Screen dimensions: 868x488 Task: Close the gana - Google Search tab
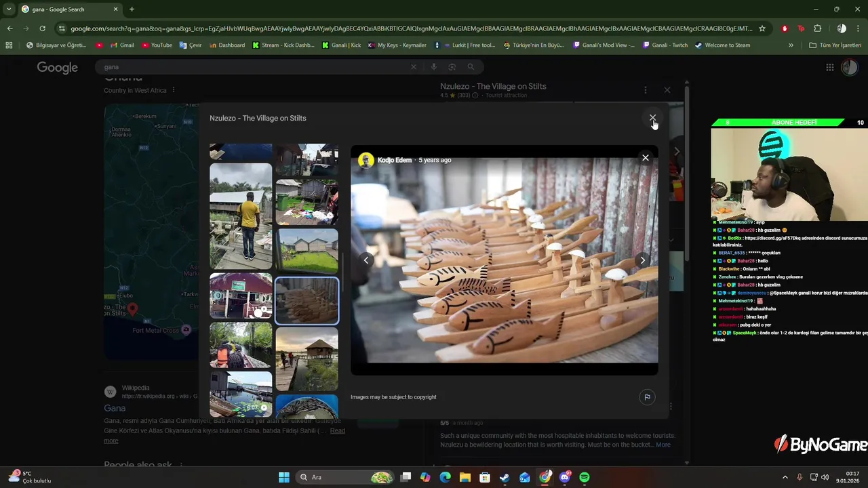[115, 9]
